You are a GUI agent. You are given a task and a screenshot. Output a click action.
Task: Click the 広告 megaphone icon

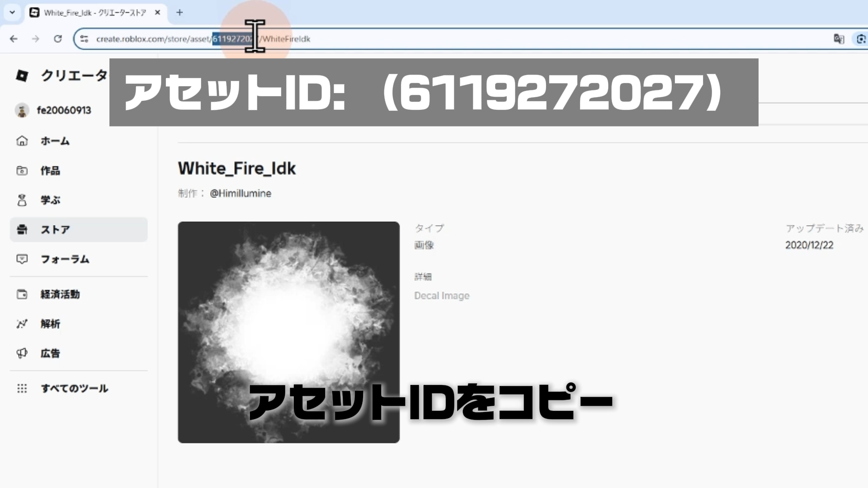22,353
